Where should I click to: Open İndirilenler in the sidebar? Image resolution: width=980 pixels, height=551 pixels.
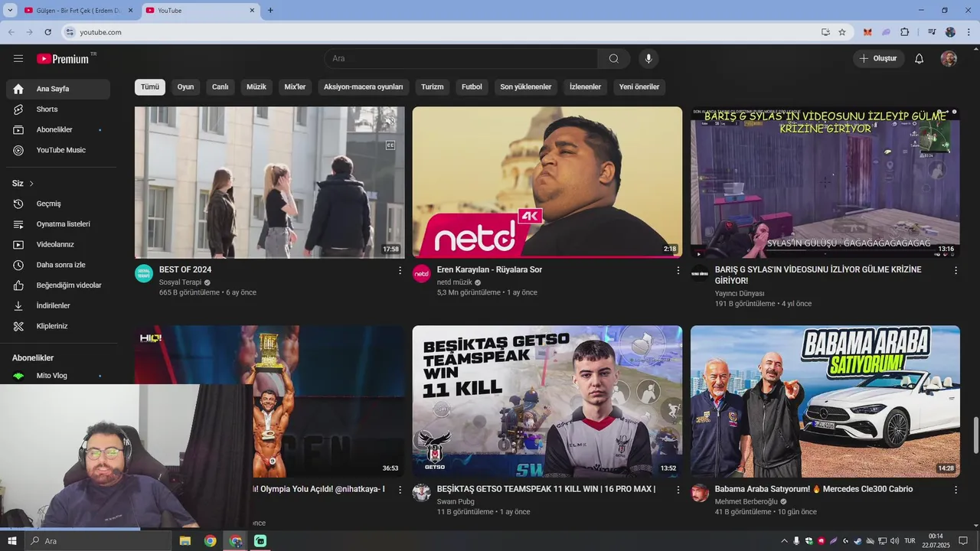[x=58, y=305]
